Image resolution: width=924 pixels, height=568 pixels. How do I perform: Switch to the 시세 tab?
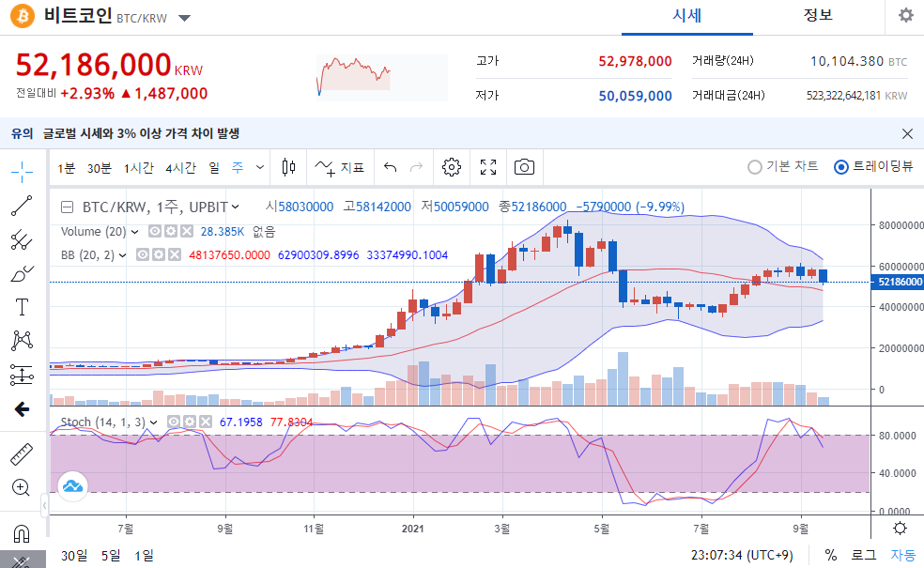(687, 16)
